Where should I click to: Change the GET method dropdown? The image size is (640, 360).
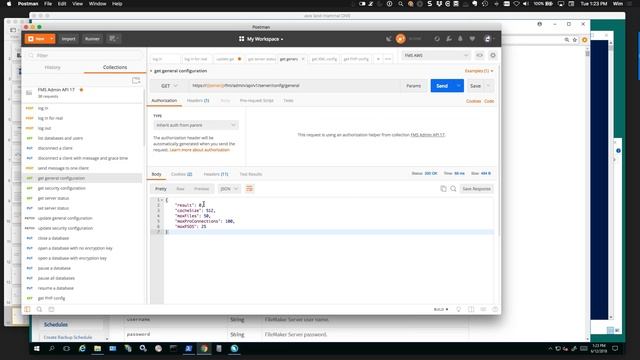tap(169, 86)
